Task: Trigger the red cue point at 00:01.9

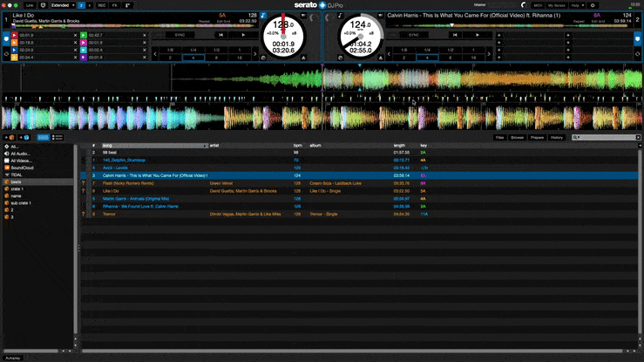Action: 14,36
